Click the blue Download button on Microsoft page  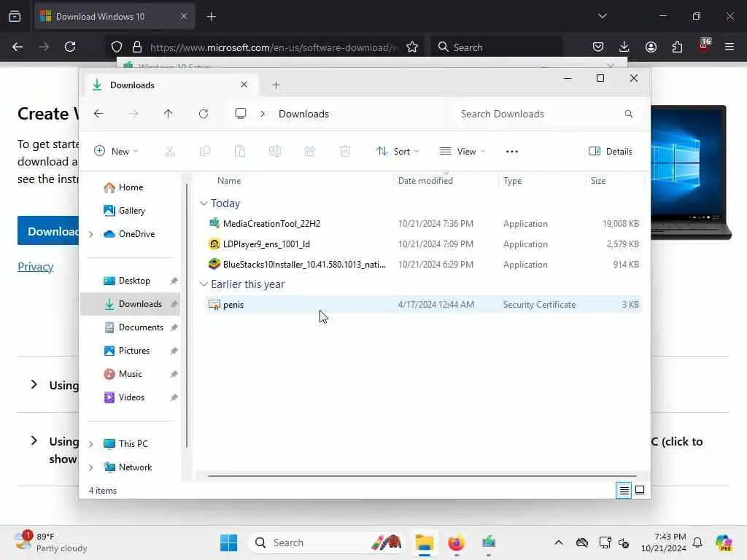tap(48, 231)
